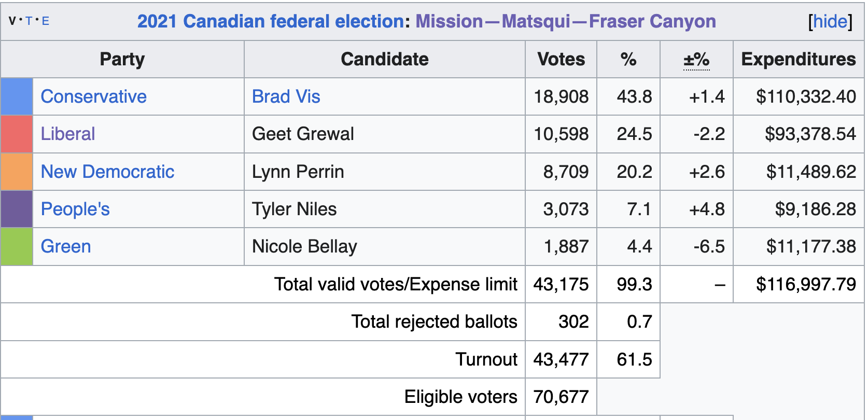Click the People's purple color swatch
Screen dimensions: 868x420
pyautogui.click(x=17, y=209)
